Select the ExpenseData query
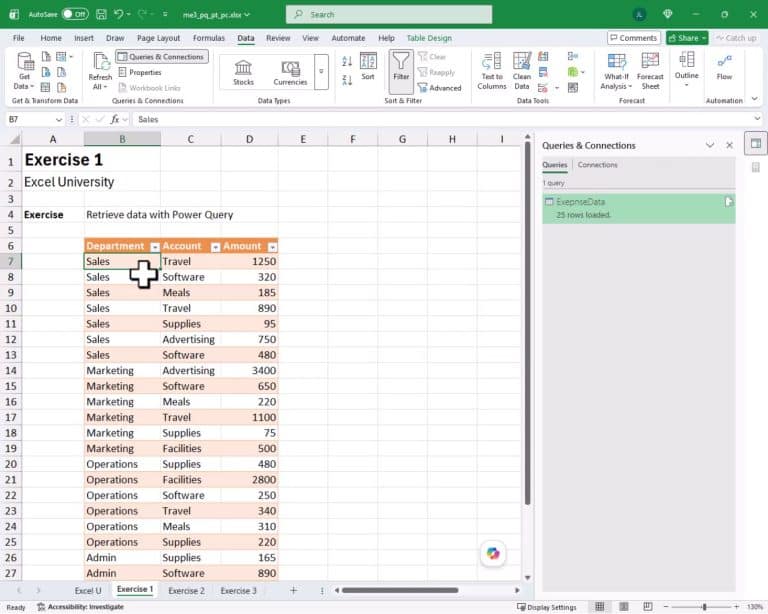768x614 pixels. (638, 208)
